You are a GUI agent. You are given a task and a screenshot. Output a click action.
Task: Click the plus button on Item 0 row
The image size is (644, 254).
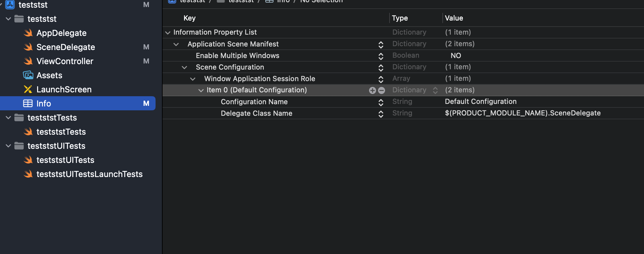372,90
